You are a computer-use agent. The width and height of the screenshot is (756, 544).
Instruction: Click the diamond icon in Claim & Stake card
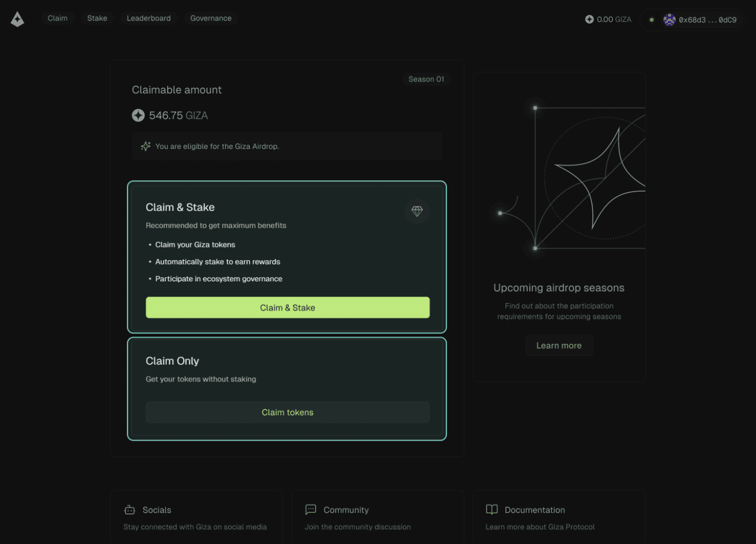tap(417, 211)
